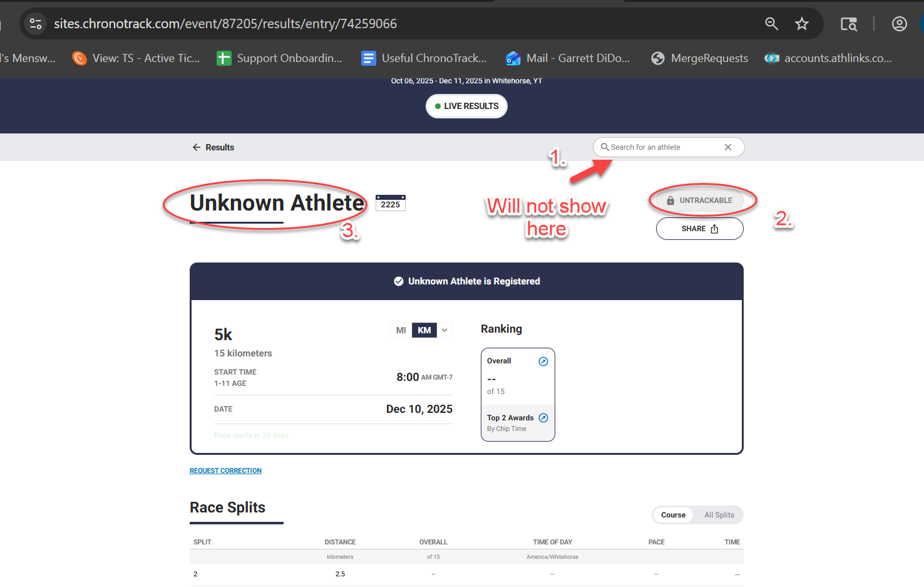Open Useful ChronoTrack bookmark

tap(424, 58)
